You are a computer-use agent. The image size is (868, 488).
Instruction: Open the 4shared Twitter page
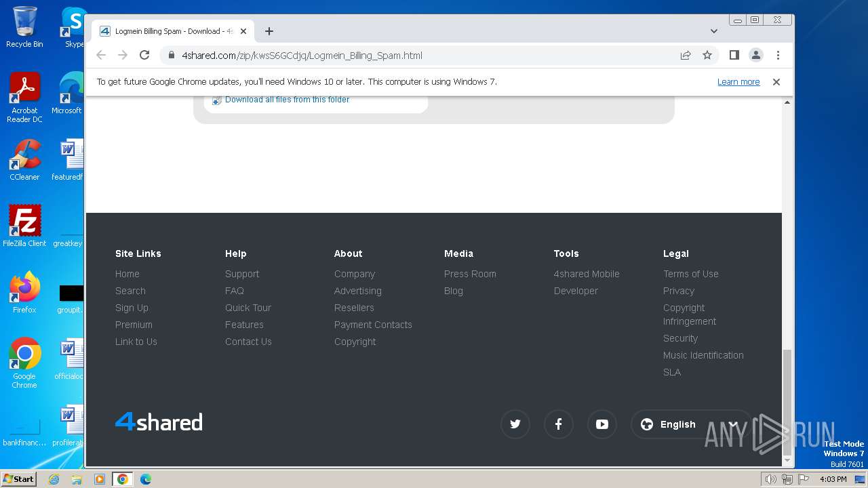tap(515, 424)
